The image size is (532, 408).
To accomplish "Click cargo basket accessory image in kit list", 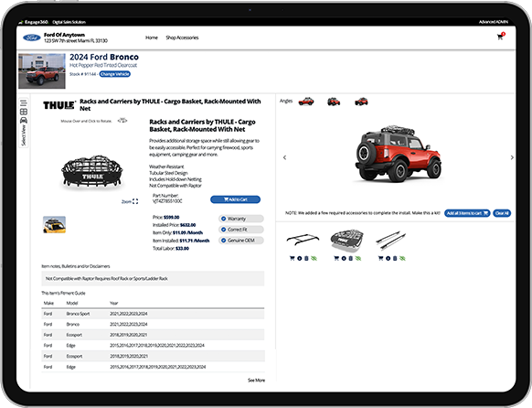I will [x=346, y=241].
